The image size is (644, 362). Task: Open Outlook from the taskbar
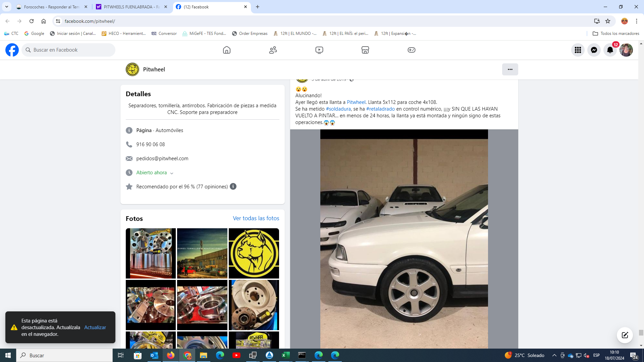coord(154,355)
